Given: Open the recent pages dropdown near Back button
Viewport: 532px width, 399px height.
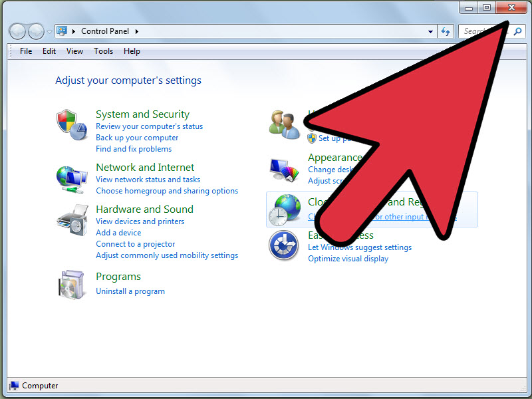Looking at the screenshot, I should pyautogui.click(x=49, y=32).
